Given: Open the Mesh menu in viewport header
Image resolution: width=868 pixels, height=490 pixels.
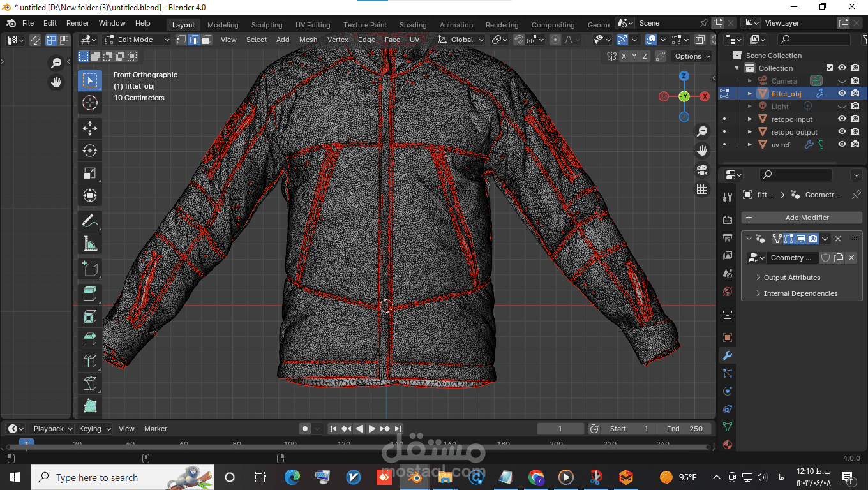Looking at the screenshot, I should click(x=308, y=40).
